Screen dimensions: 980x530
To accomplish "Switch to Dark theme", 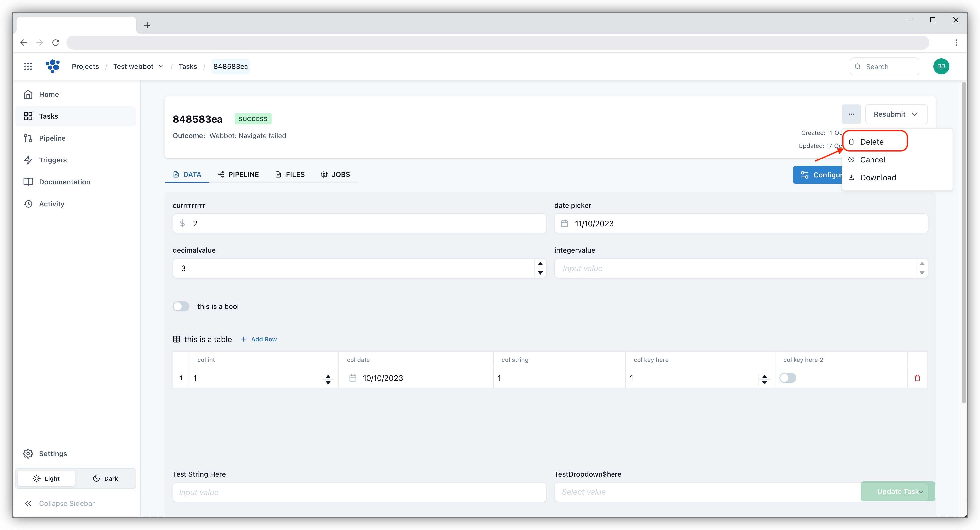I will [105, 478].
